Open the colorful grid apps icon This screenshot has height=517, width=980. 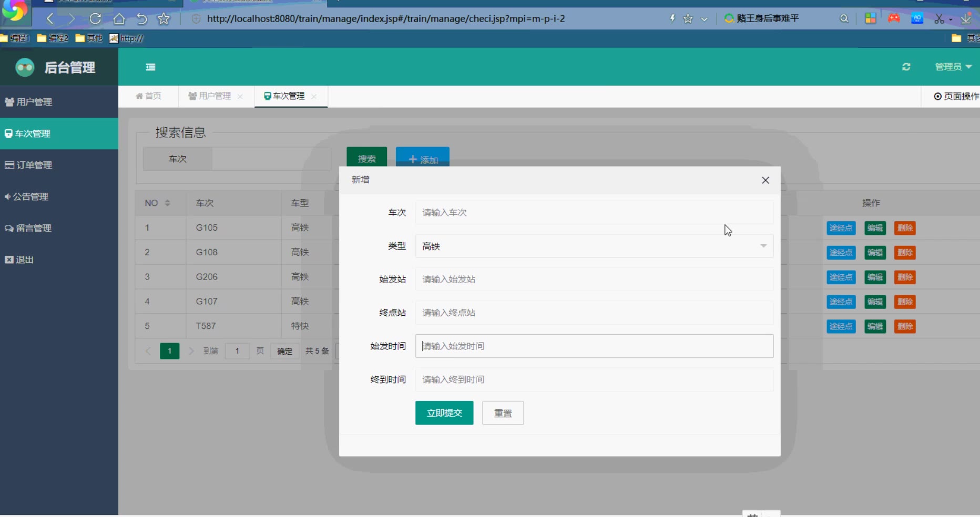click(x=871, y=18)
